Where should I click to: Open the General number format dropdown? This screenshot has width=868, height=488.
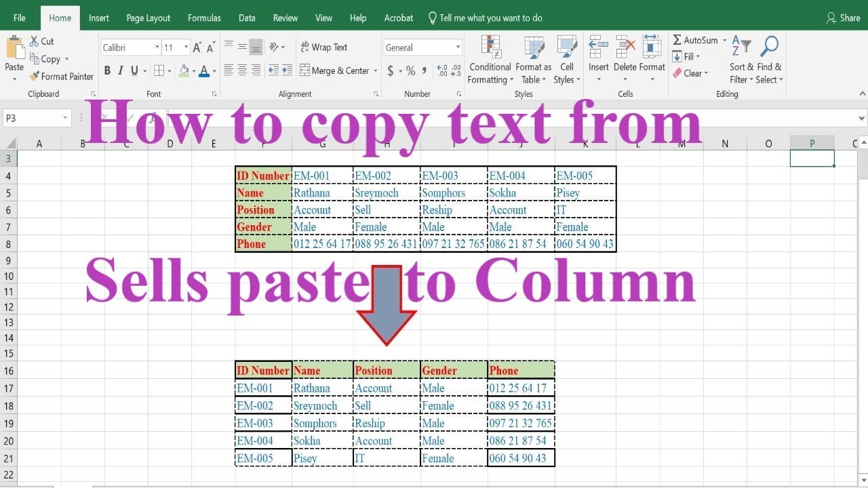tap(458, 47)
